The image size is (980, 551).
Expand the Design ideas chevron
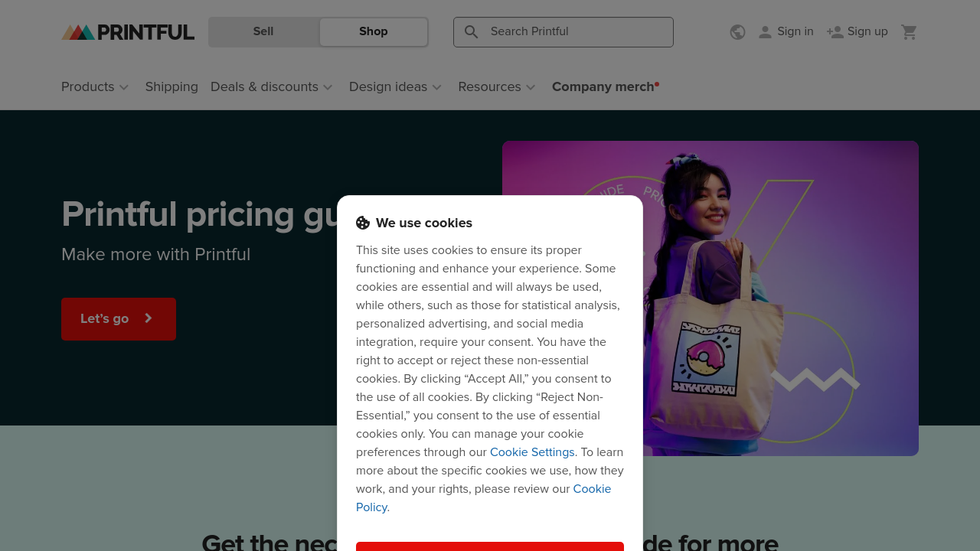[437, 87]
